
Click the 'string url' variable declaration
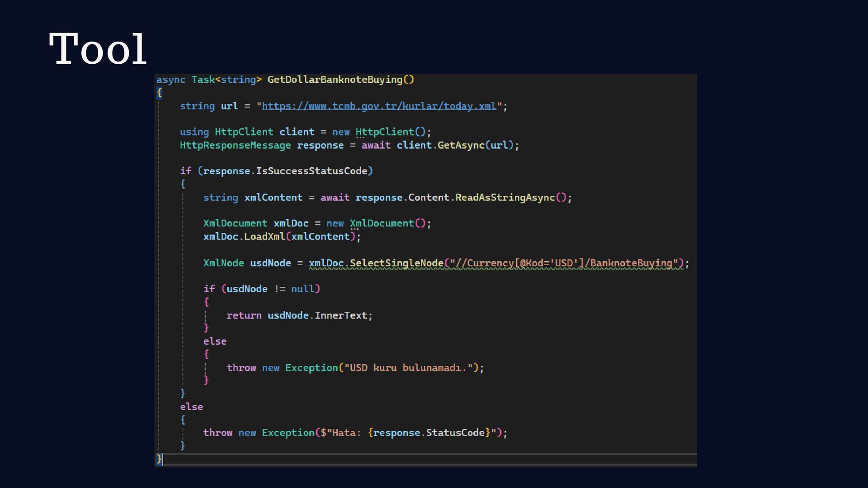coord(208,106)
